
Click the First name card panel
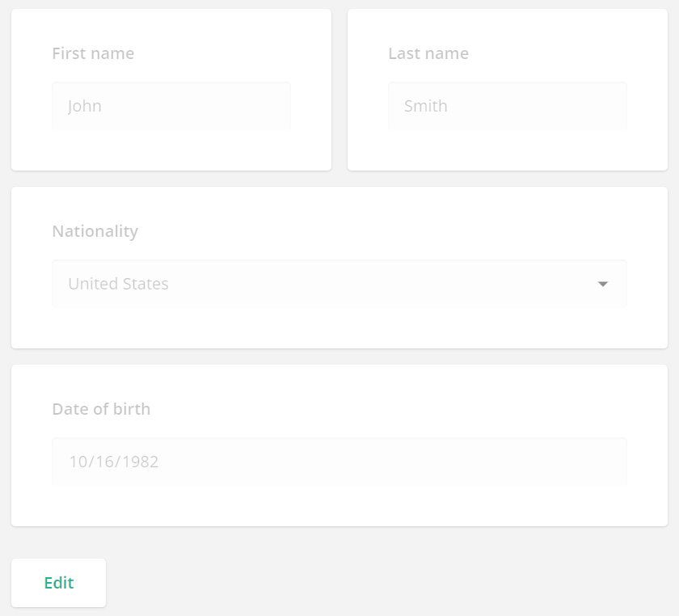click(171, 150)
